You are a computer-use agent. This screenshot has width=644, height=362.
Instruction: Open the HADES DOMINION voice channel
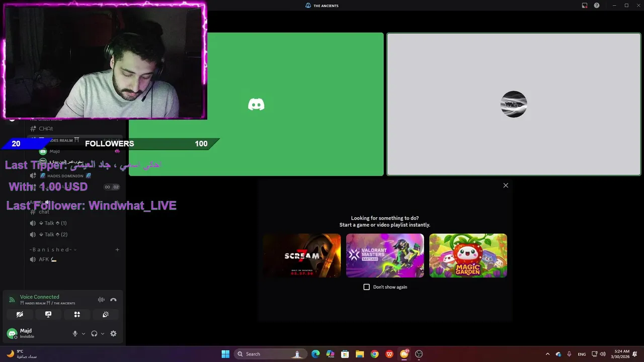click(74, 176)
